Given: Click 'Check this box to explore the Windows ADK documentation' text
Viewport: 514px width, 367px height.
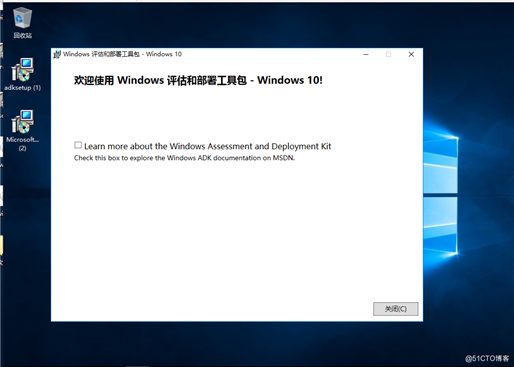Looking at the screenshot, I should pos(184,158).
